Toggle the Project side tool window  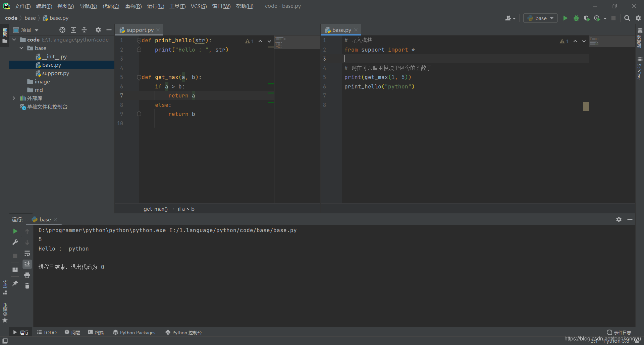pyautogui.click(x=5, y=36)
